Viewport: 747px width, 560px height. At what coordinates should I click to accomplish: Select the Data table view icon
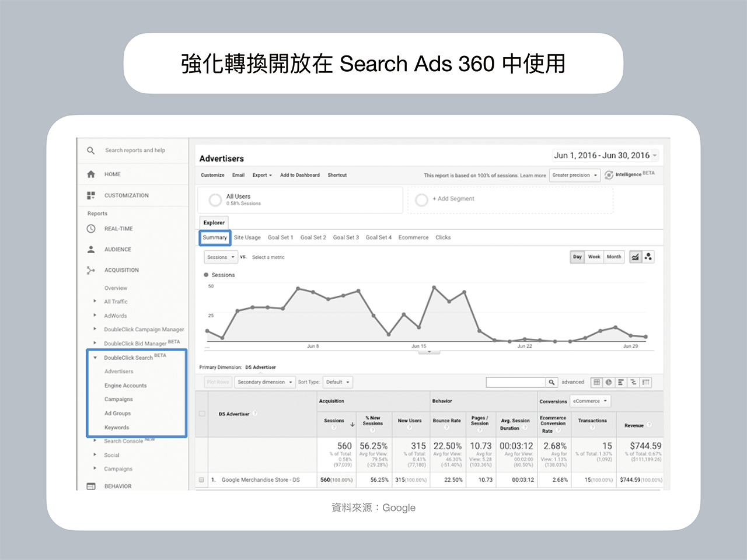(596, 382)
